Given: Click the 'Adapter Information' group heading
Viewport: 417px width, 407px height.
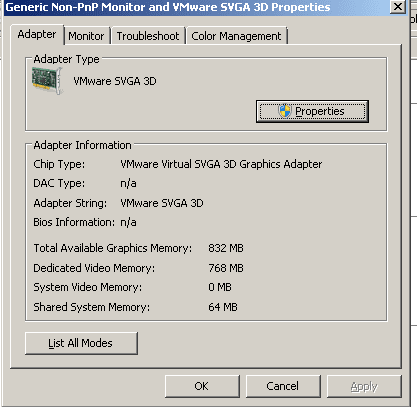Looking at the screenshot, I should coord(82,145).
